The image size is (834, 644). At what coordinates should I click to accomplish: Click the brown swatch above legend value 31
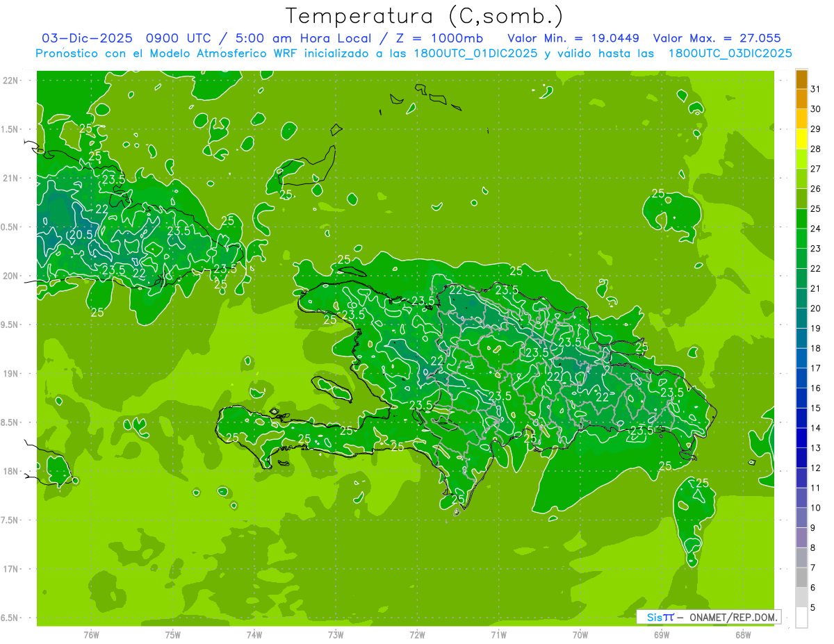801,79
